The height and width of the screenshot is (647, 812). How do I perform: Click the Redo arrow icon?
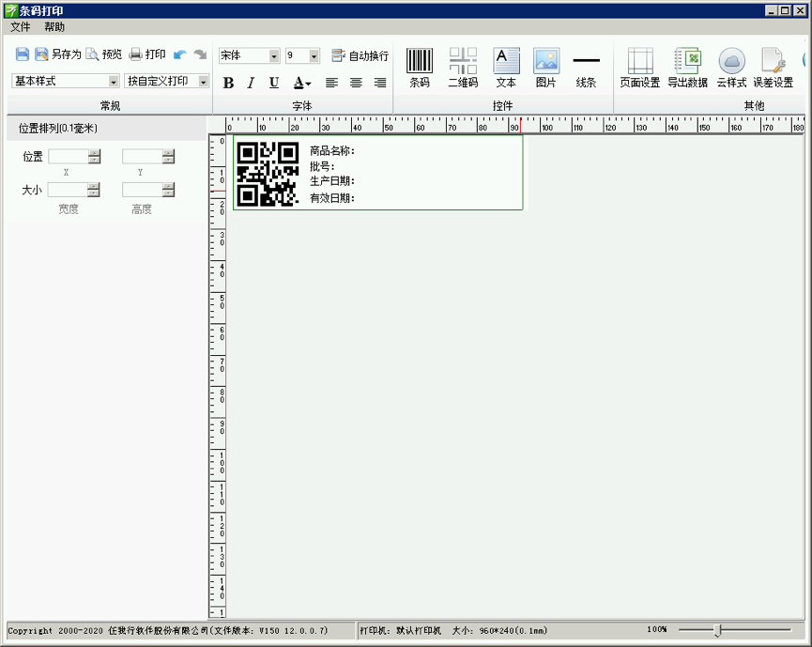[x=200, y=54]
